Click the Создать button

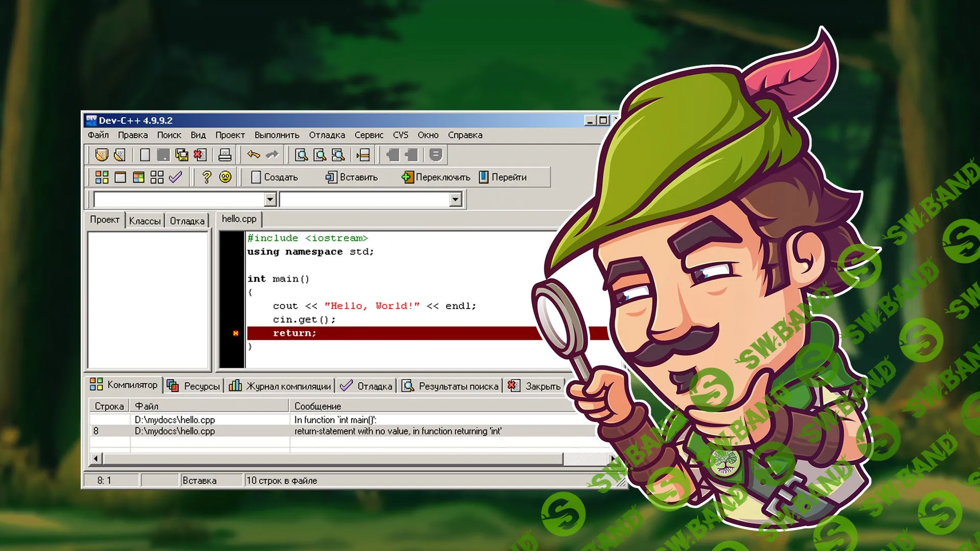tap(275, 177)
